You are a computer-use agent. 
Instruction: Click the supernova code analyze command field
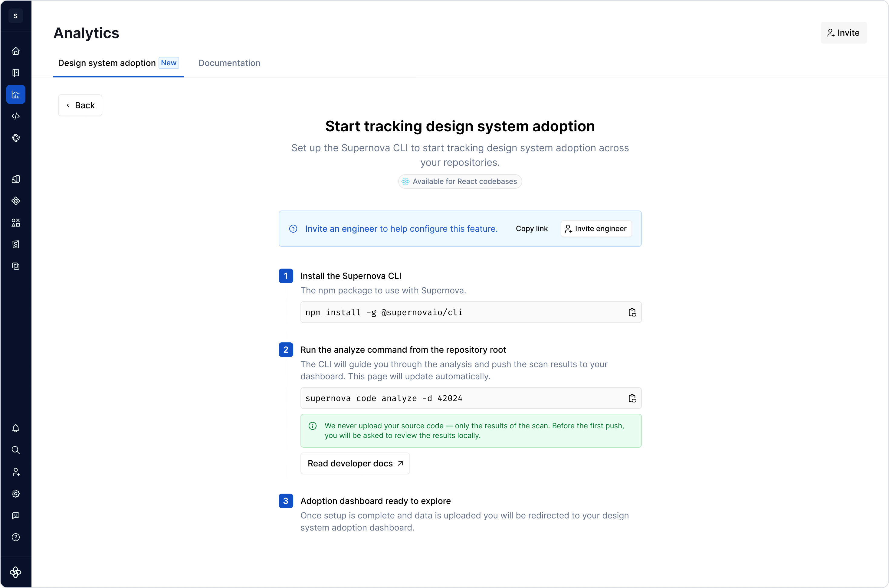point(471,398)
